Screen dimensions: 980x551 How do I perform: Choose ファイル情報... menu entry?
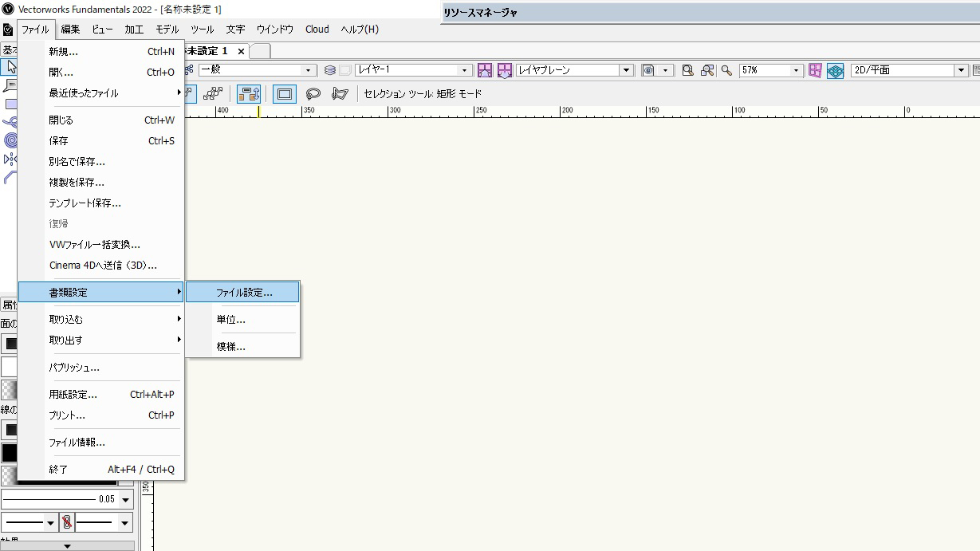(x=101, y=443)
